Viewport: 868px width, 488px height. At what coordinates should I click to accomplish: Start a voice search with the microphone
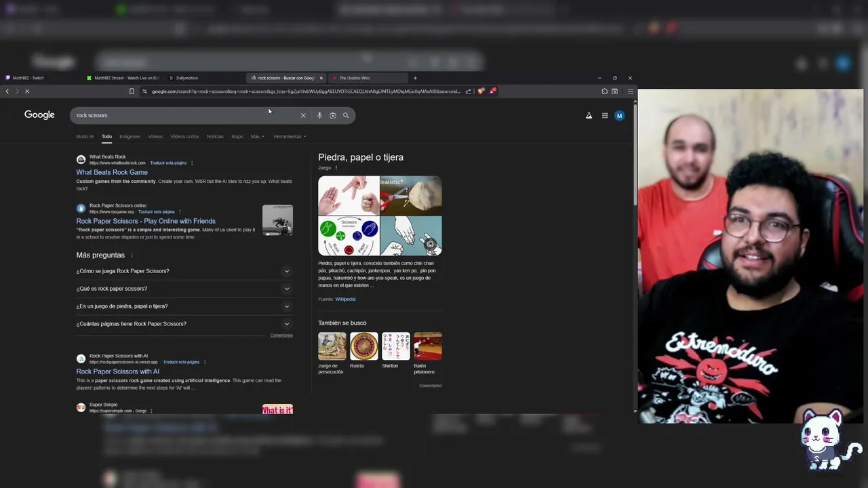pyautogui.click(x=319, y=115)
